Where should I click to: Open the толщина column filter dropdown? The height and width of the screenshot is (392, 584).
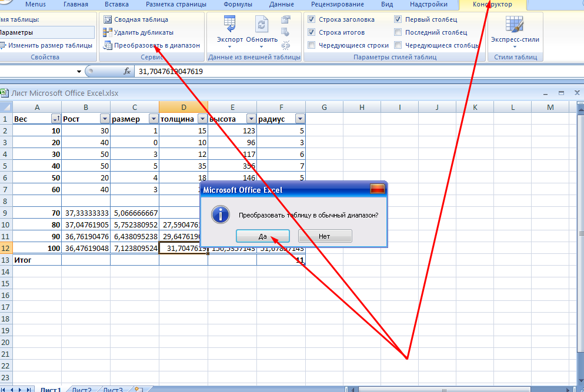coord(202,119)
